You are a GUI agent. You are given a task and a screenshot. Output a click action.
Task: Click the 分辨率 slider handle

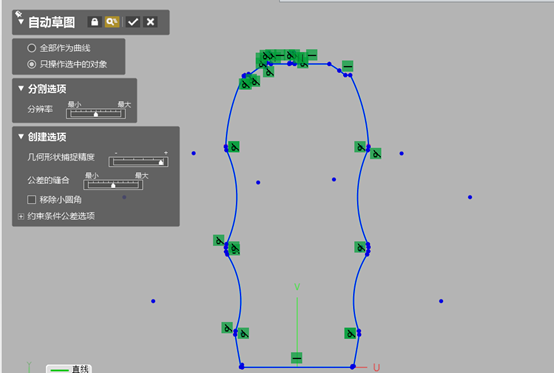[96, 114]
